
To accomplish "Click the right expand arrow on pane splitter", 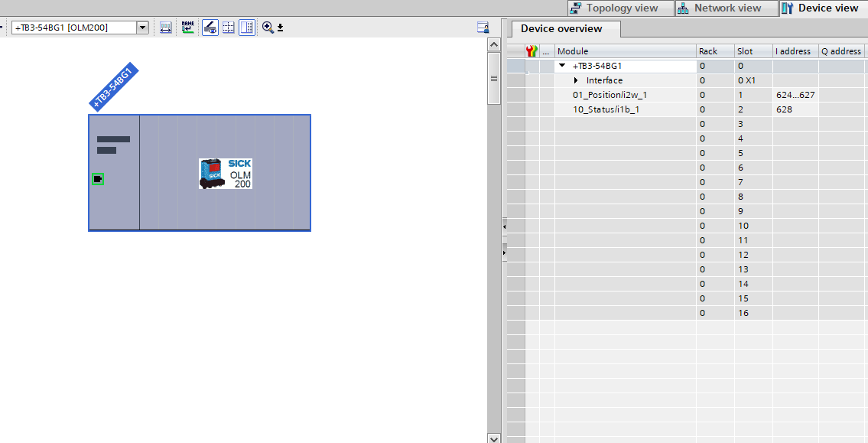I will [504, 252].
